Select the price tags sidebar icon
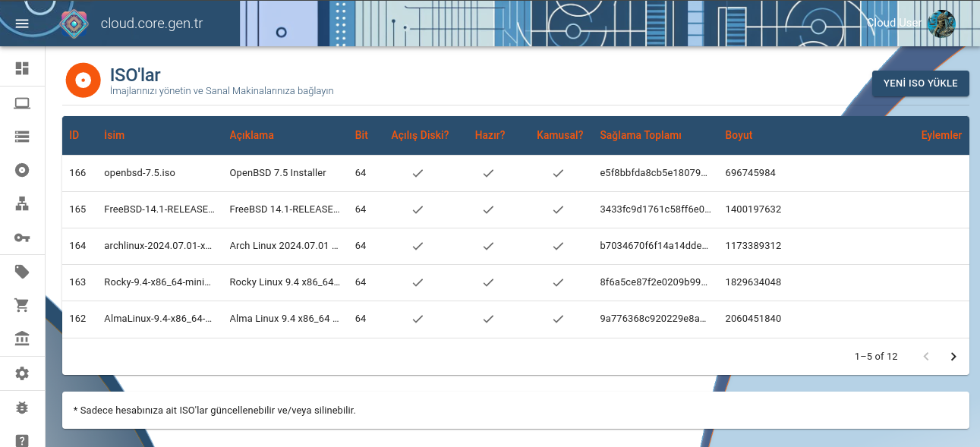Viewport: 980px width, 447px height. (x=22, y=271)
